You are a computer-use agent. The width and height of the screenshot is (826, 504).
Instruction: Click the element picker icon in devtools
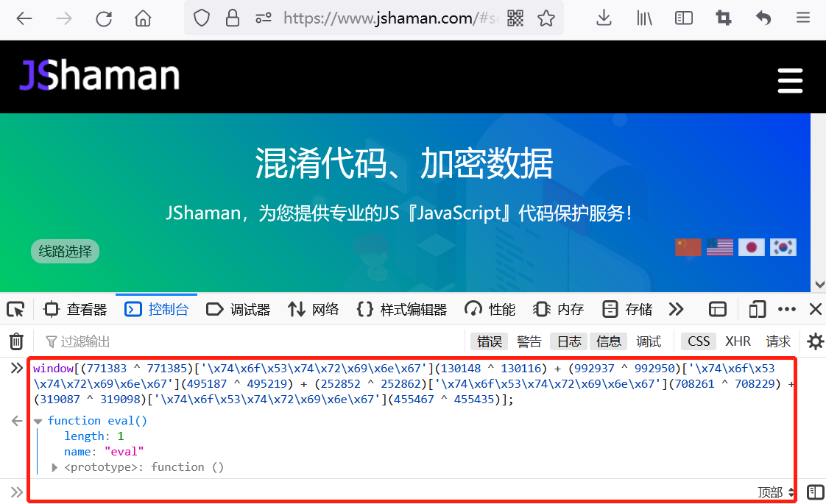pyautogui.click(x=15, y=309)
